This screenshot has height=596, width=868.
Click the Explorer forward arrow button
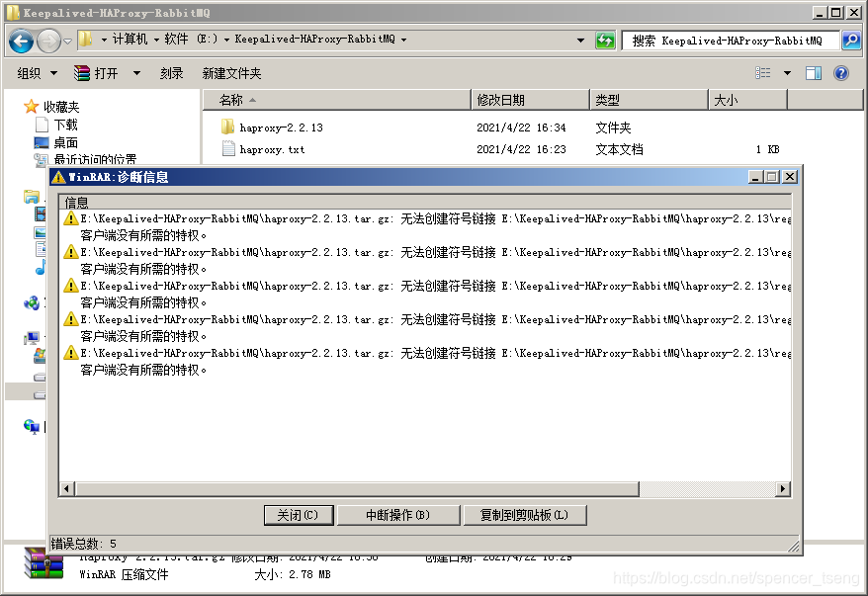point(48,41)
